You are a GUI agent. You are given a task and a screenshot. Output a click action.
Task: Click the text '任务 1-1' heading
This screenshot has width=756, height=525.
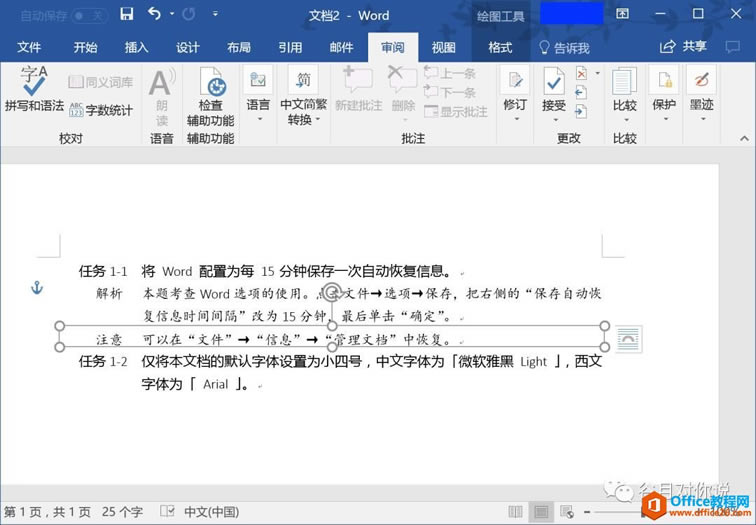point(103,271)
